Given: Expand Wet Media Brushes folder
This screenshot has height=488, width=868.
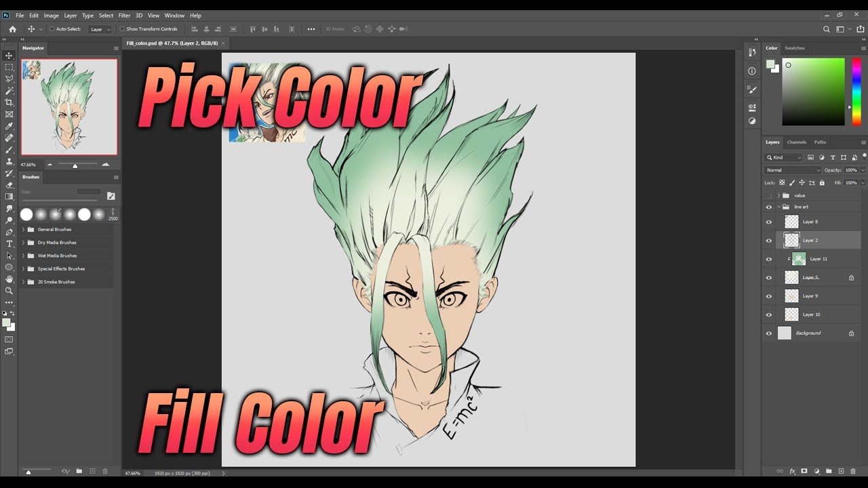Looking at the screenshot, I should click(23, 256).
